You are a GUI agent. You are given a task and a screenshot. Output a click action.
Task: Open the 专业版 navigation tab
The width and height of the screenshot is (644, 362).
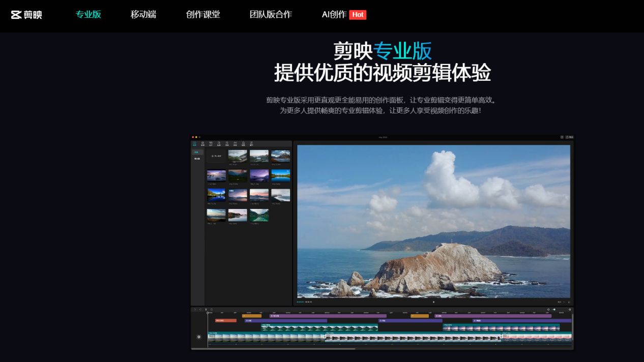pos(89,14)
